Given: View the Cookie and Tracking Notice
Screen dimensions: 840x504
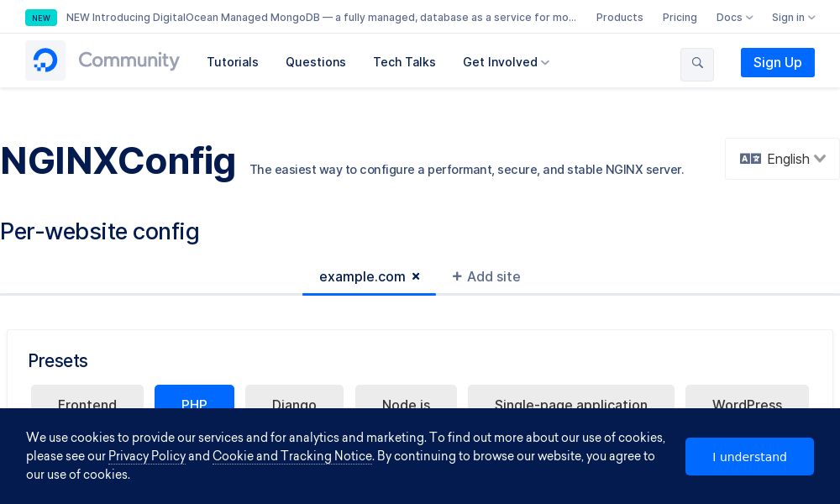Looking at the screenshot, I should click(x=291, y=456).
